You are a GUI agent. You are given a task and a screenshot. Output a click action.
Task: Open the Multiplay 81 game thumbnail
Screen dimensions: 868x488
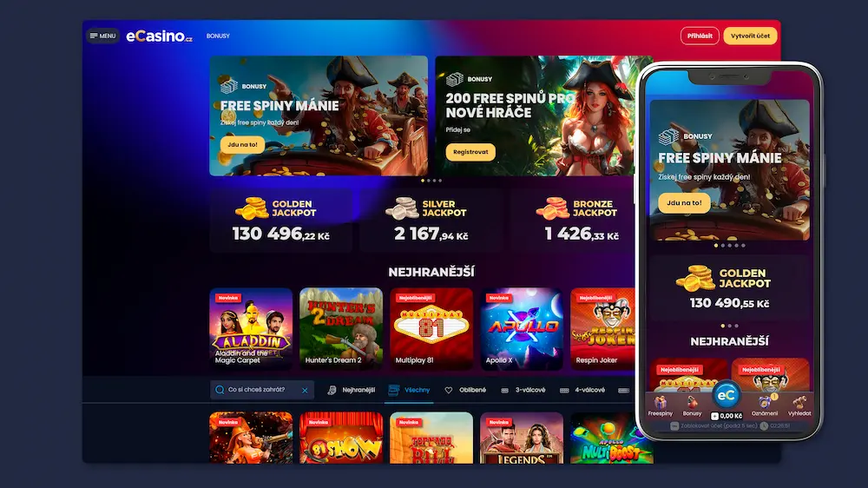coord(431,328)
